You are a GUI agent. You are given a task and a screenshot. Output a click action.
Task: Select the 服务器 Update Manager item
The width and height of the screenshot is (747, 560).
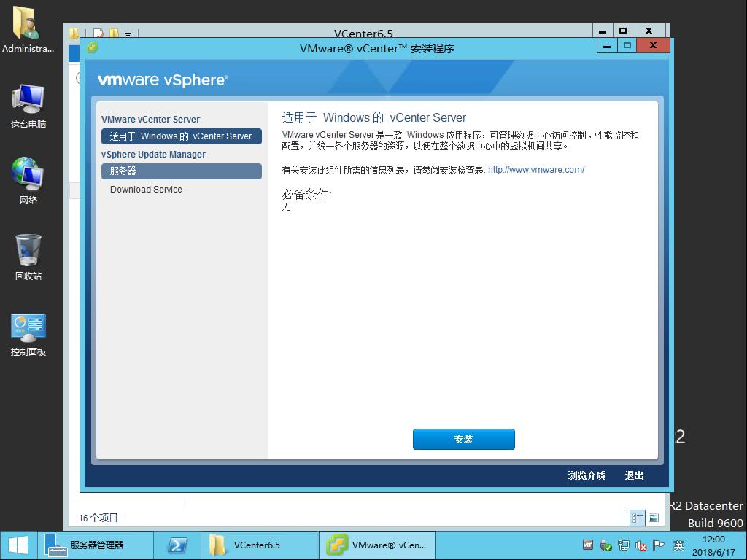182,171
